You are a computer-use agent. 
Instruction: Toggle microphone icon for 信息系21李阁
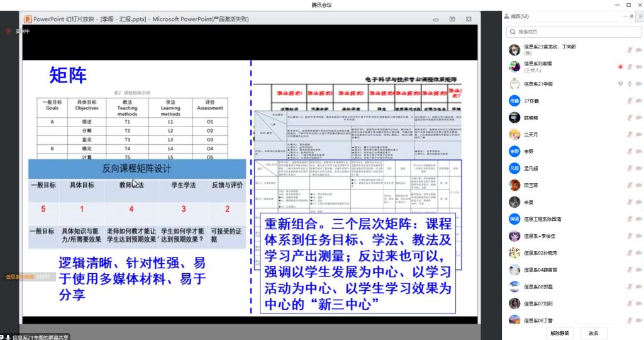click(x=629, y=83)
